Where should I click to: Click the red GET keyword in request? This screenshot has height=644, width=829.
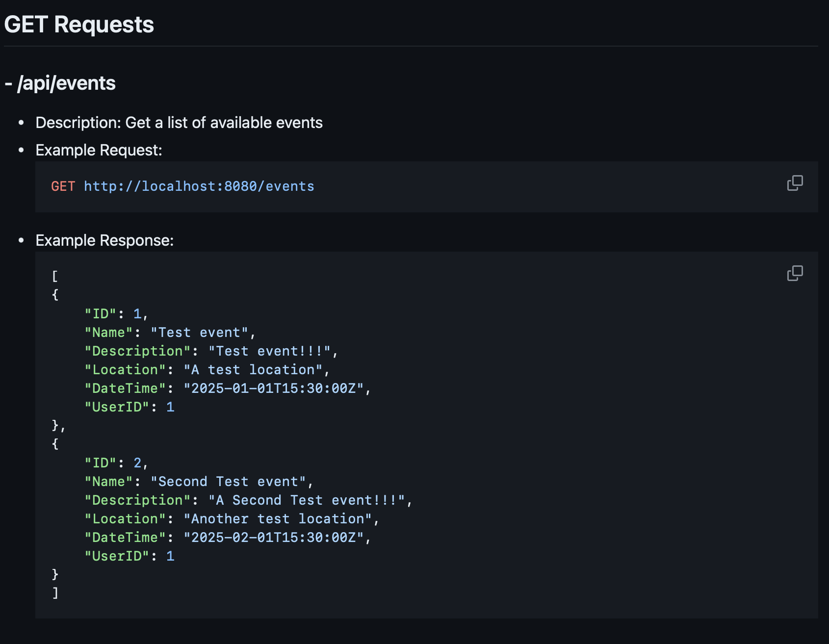[x=63, y=186]
